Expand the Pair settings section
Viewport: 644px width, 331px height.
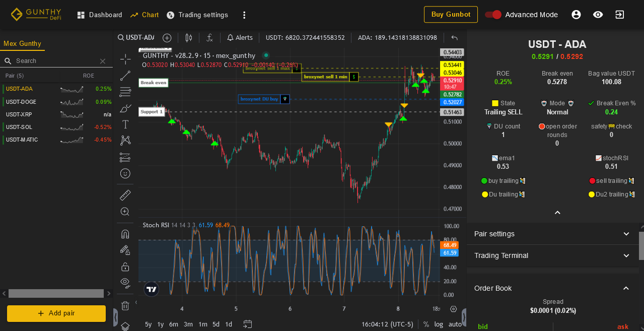(x=553, y=234)
